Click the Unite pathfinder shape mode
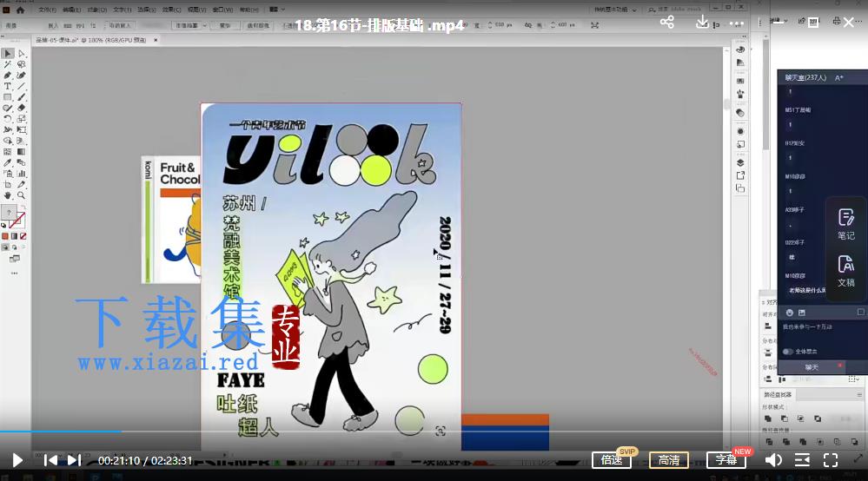Screen dimensions: 868x481 point(768,418)
